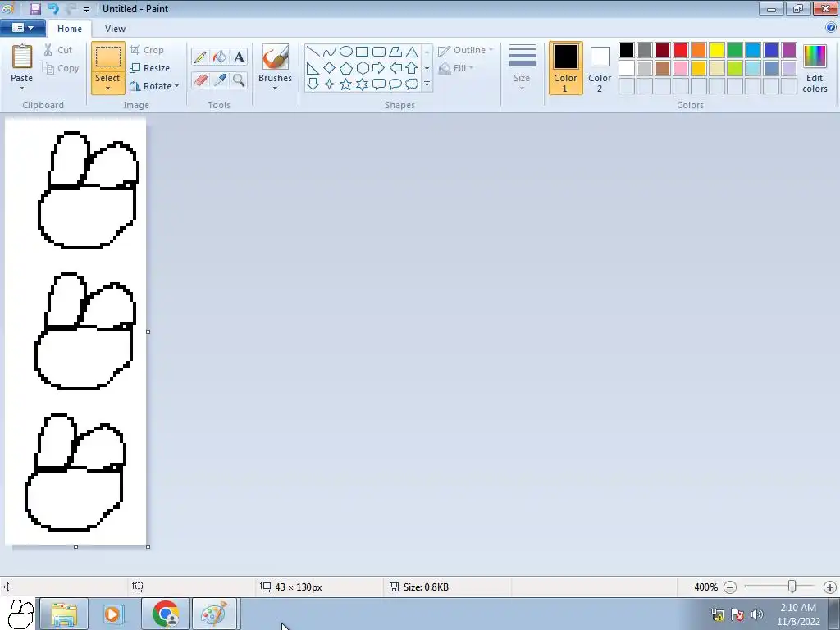This screenshot has height=630, width=840.
Task: Click the Resize button
Action: pos(150,68)
